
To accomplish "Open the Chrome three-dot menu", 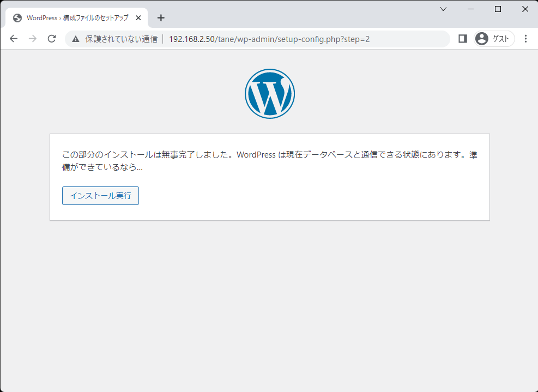I will point(525,39).
